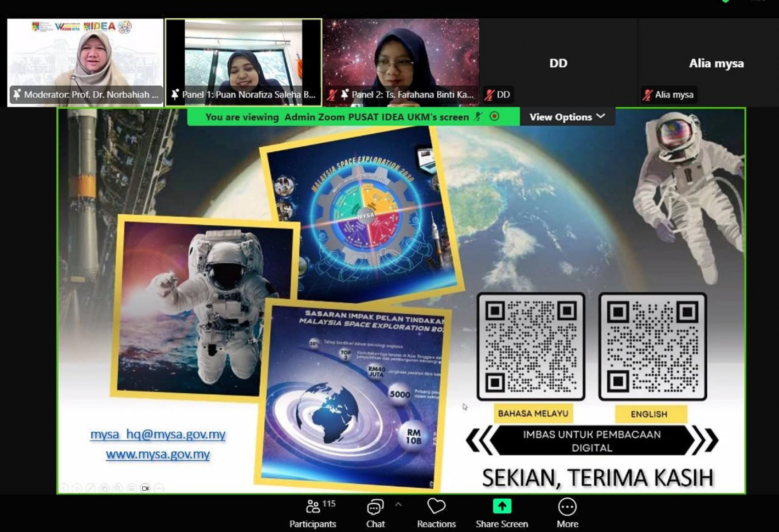Click the English QR code

point(653,347)
